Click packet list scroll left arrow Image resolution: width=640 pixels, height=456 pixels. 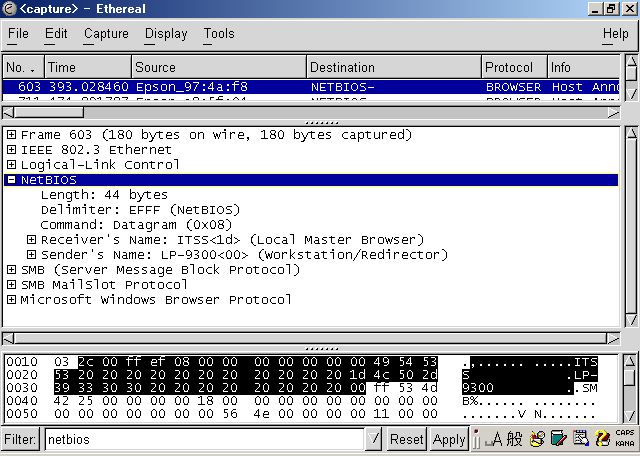[8, 113]
